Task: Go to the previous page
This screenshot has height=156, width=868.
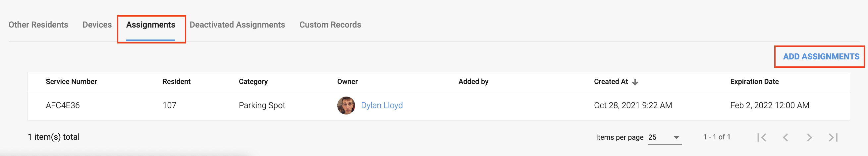Action: coord(786,137)
